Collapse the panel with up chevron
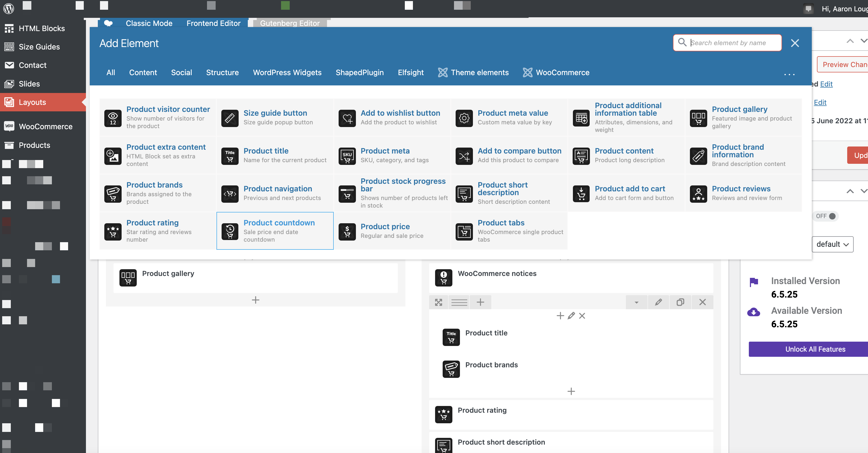Screen dimensions: 868x453 tap(850, 41)
